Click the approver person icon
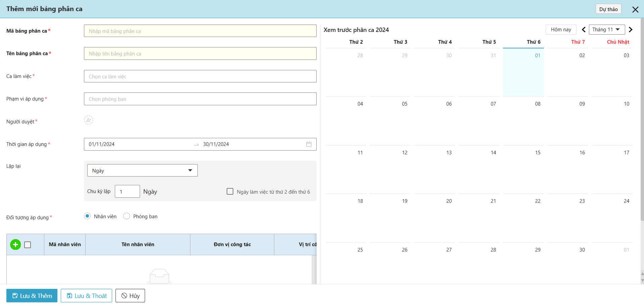Viewport: 644px width, 305px height. (88, 120)
